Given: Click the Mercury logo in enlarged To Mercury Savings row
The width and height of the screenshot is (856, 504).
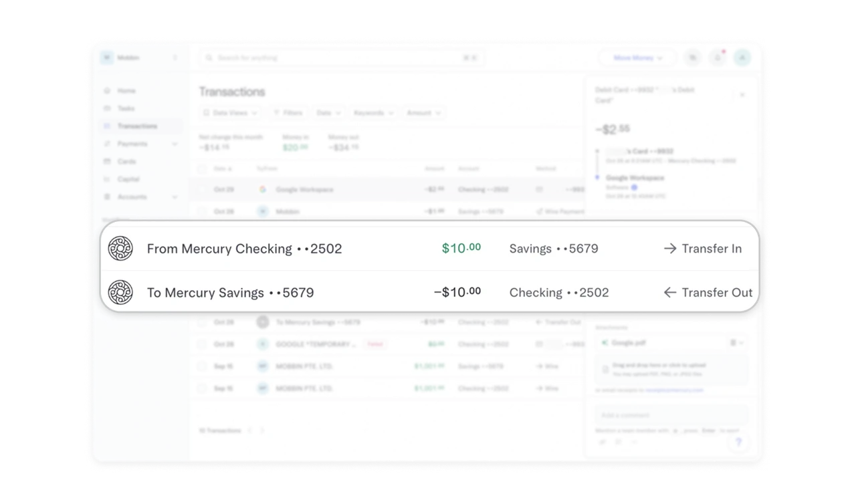Looking at the screenshot, I should [x=120, y=293].
